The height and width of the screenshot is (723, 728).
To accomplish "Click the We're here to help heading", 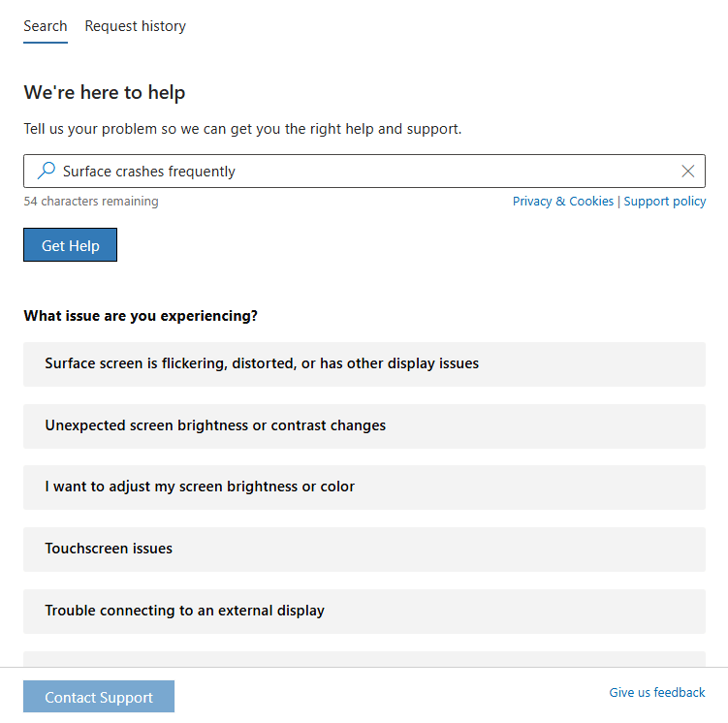I will 105,93.
